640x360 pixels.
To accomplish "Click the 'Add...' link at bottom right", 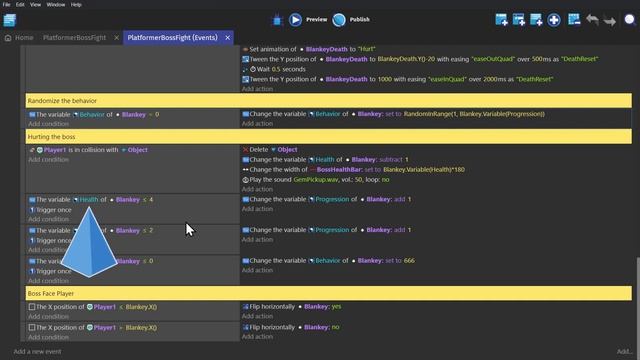I will [624, 351].
